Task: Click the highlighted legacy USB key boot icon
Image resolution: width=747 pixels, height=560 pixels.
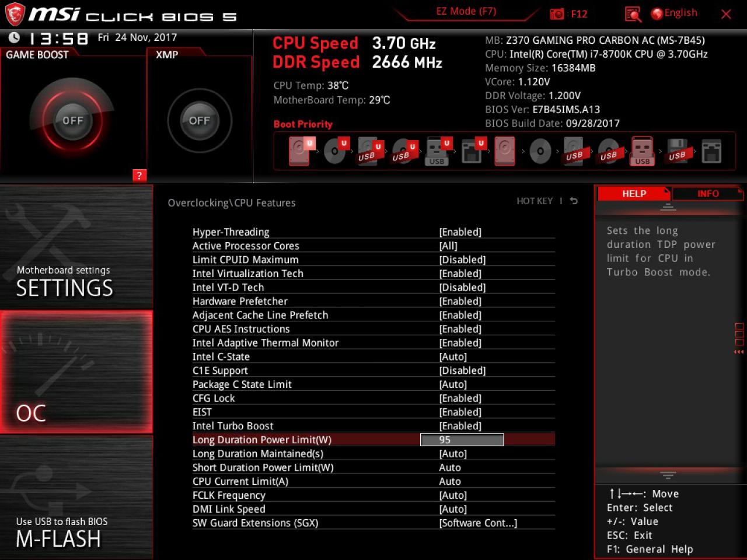Action: [642, 151]
